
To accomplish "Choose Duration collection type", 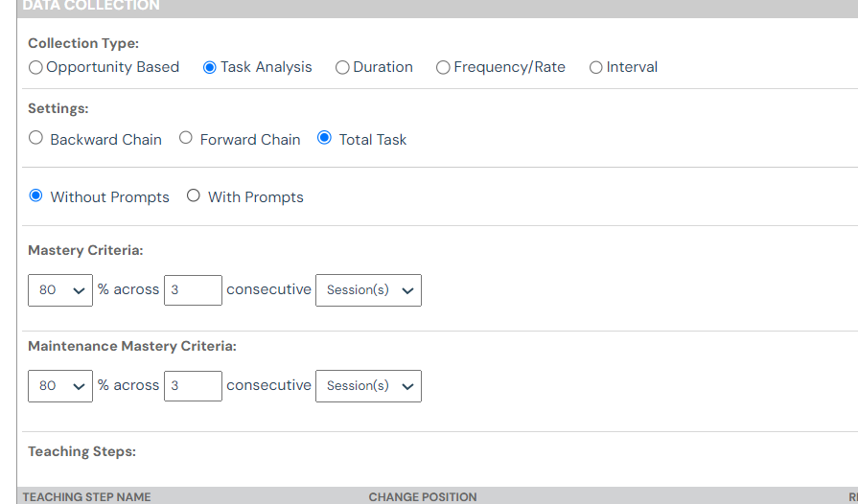I will click(x=342, y=67).
